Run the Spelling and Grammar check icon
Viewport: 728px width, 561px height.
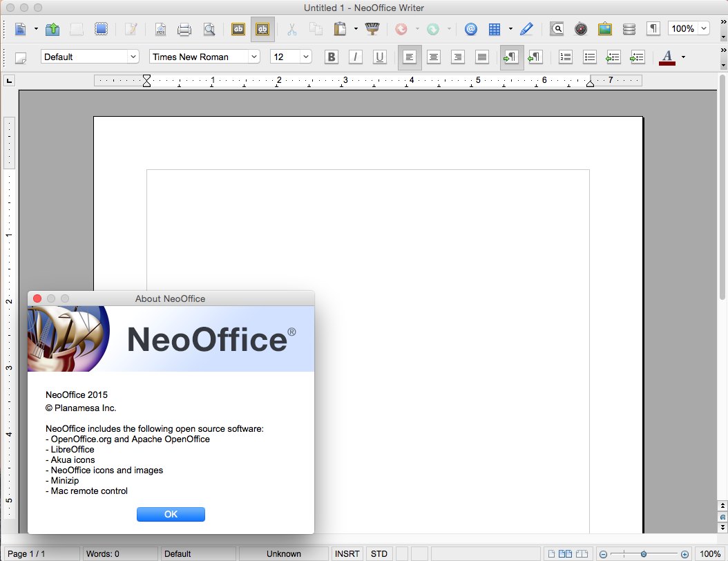click(238, 29)
